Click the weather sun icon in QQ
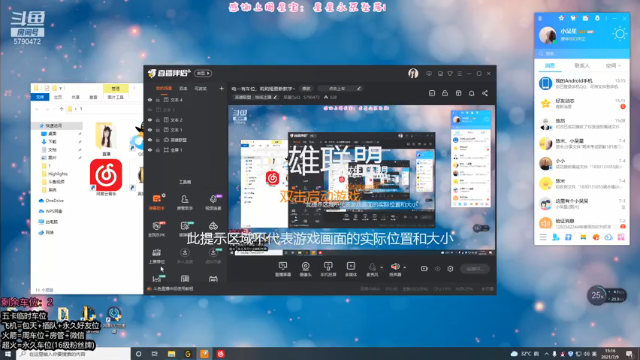640x360 pixels. tap(619, 34)
